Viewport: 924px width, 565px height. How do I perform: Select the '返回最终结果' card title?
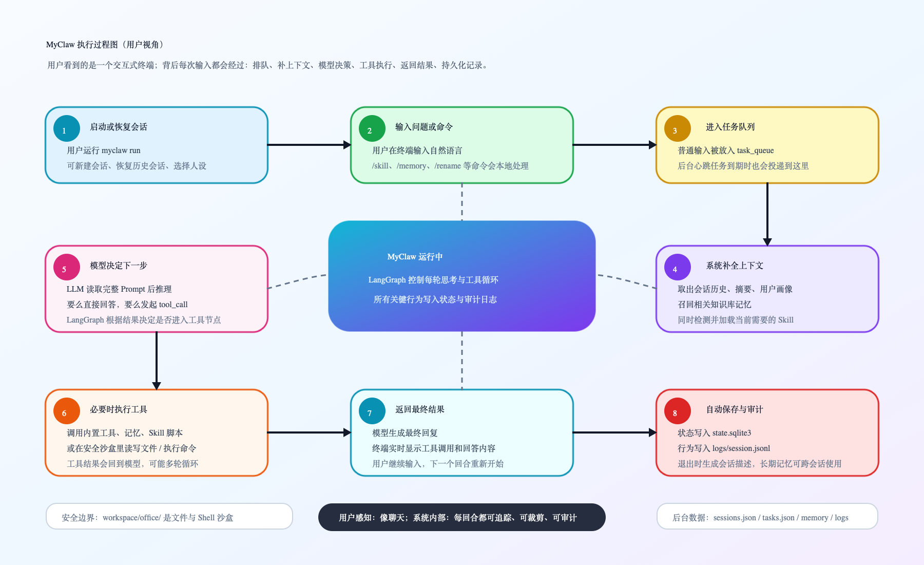pos(420,409)
